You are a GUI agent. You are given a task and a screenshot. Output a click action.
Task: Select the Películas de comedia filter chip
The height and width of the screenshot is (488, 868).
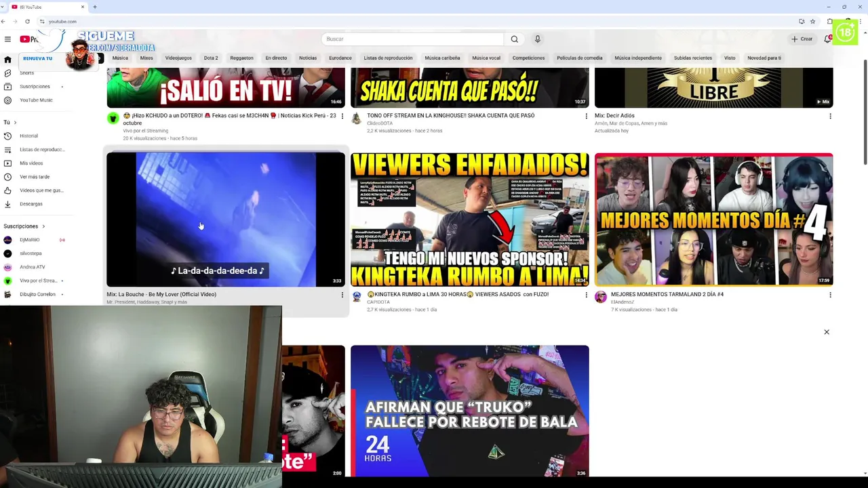pos(580,58)
